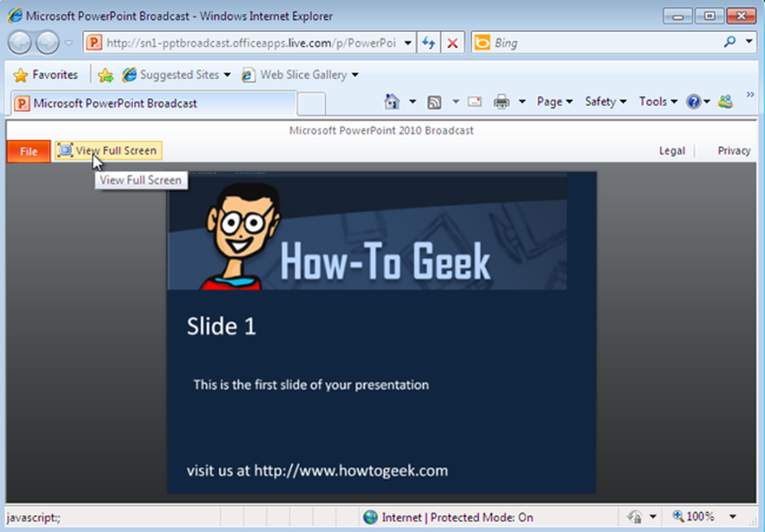Click "javascript:;" status bar text
Screen dimensions: 765x532
click(33, 517)
